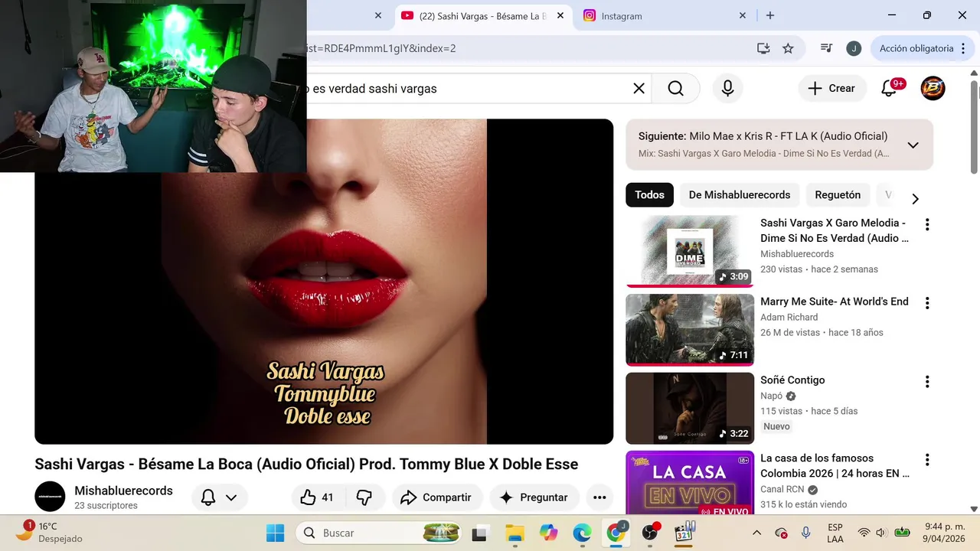Image resolution: width=980 pixels, height=551 pixels.
Task: Show more filter chips with the arrow
Action: [x=915, y=199]
